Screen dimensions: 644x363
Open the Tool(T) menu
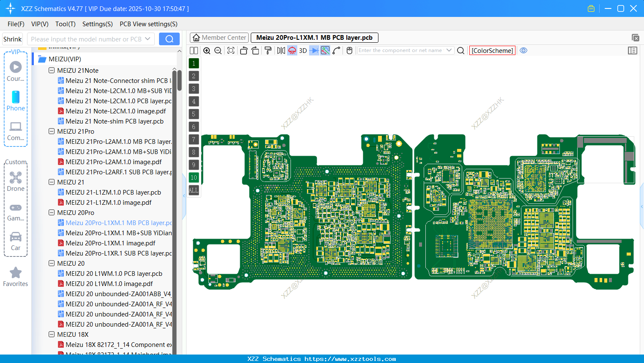click(x=65, y=24)
